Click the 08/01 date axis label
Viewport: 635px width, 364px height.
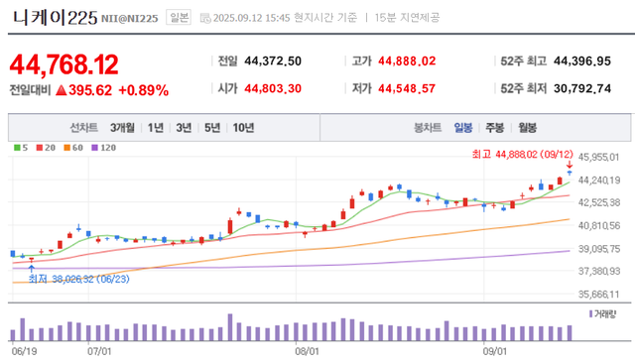[x=307, y=351]
